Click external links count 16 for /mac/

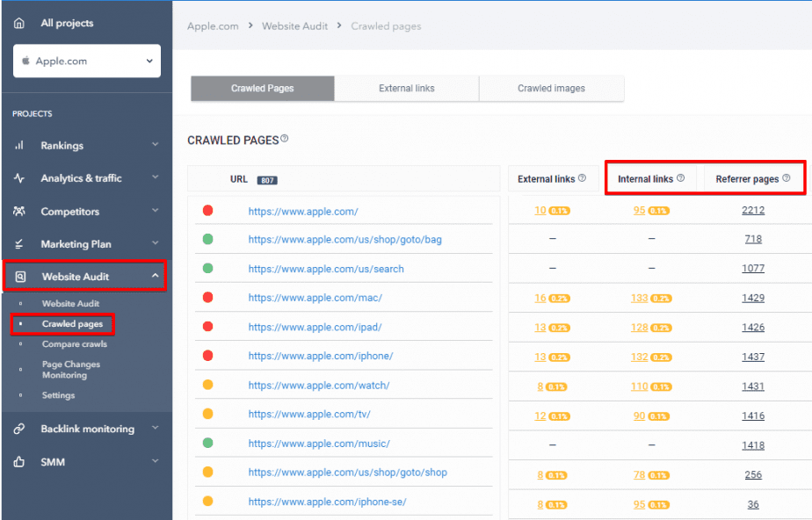point(540,298)
